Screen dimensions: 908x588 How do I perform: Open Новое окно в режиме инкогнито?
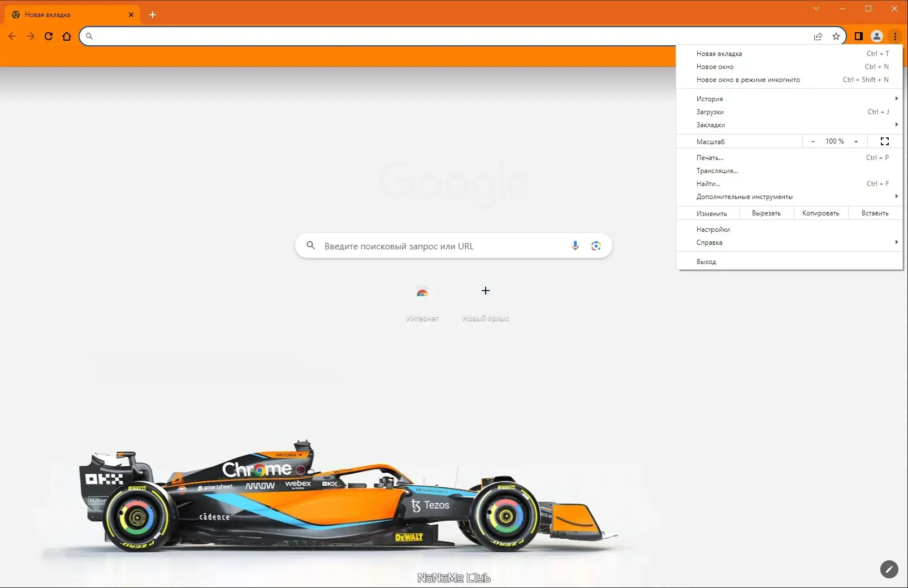pyautogui.click(x=789, y=80)
